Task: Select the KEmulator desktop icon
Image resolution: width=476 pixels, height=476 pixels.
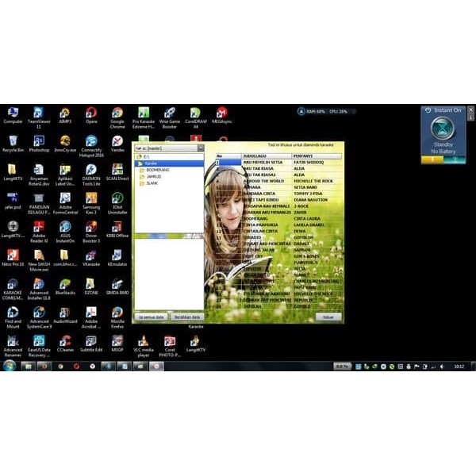Action: click(117, 258)
